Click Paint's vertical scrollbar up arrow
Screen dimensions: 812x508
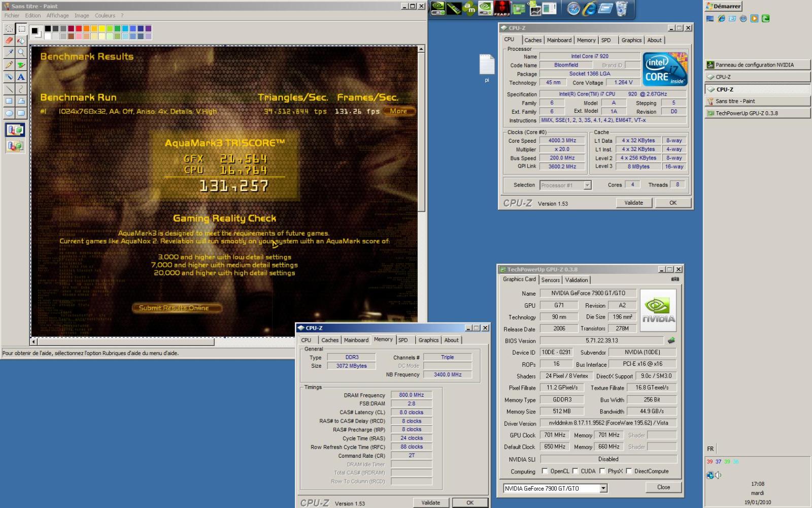click(x=421, y=49)
